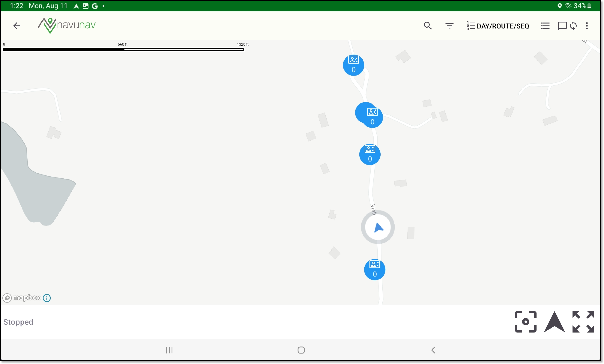The width and height of the screenshot is (604, 364).
Task: Open the search magnifier icon
Action: click(x=428, y=26)
